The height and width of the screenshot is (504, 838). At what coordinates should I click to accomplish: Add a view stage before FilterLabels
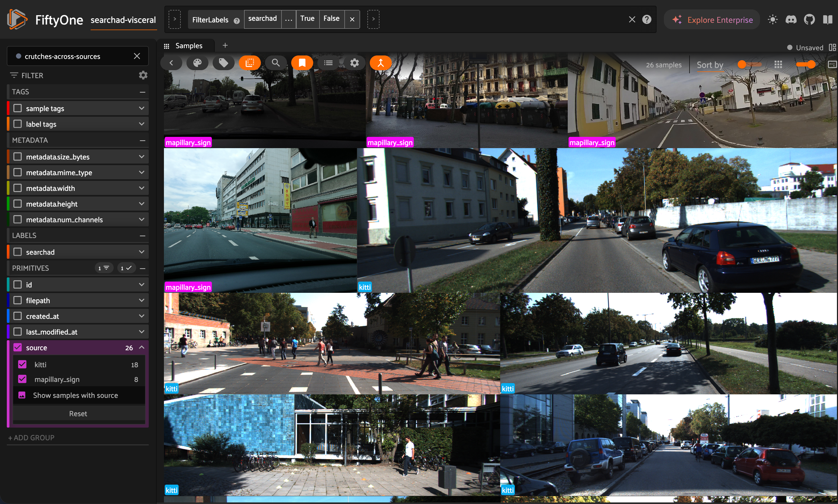[x=175, y=19]
